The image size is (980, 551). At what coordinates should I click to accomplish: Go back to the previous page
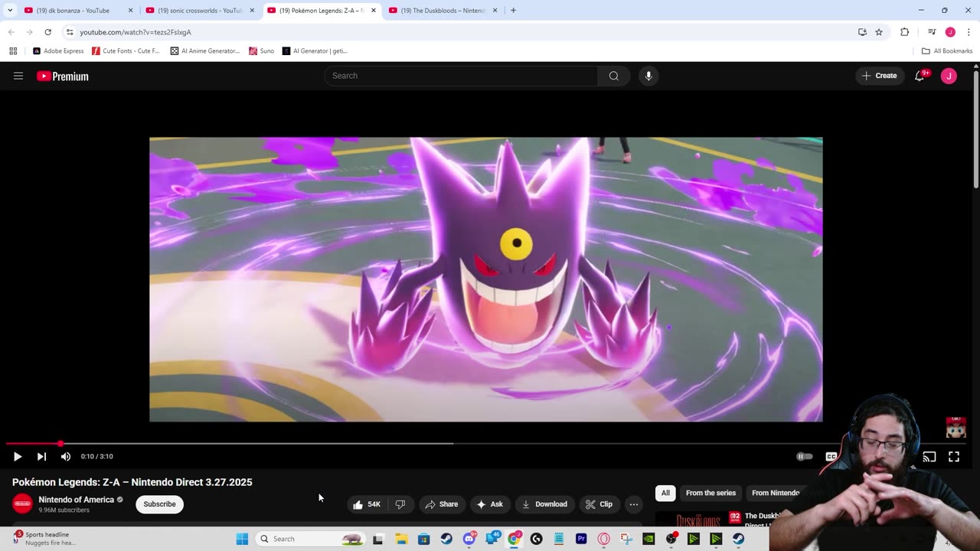tap(11, 32)
